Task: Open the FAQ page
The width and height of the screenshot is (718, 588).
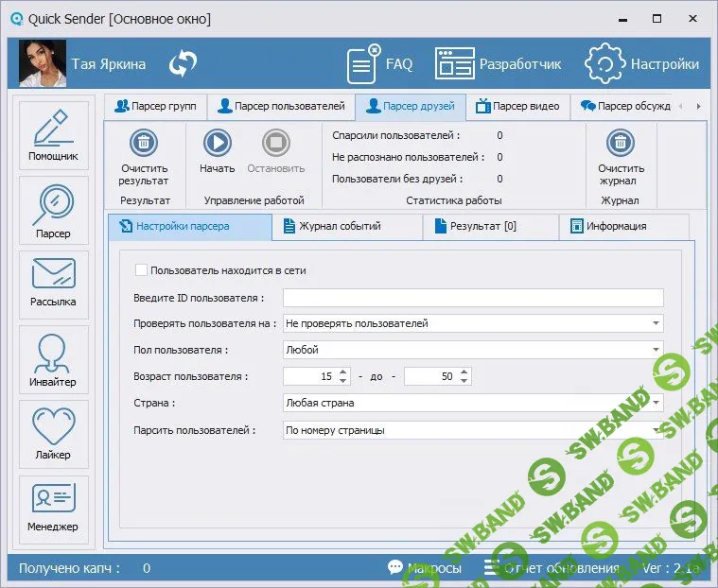Action: 379,64
